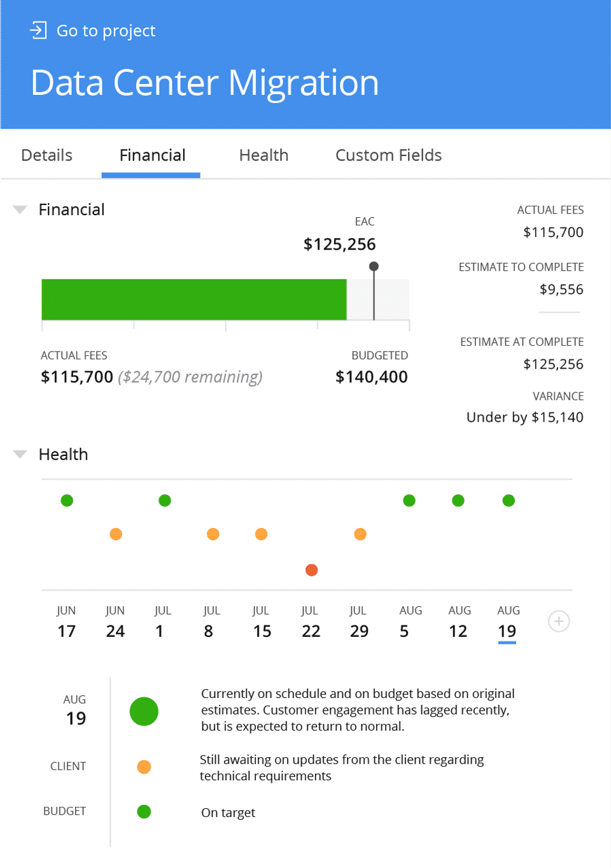Select the green health dot for Aug 12
Viewport: 611px width, 868px height.
[458, 501]
